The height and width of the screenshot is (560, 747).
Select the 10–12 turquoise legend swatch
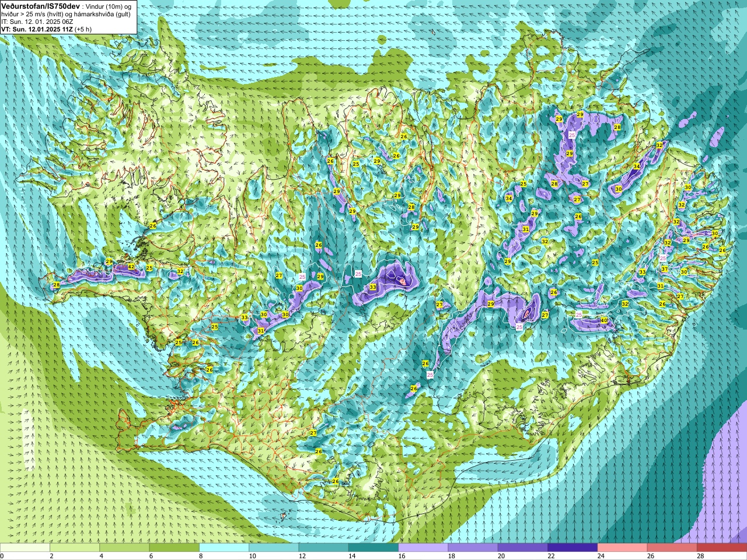274,548
